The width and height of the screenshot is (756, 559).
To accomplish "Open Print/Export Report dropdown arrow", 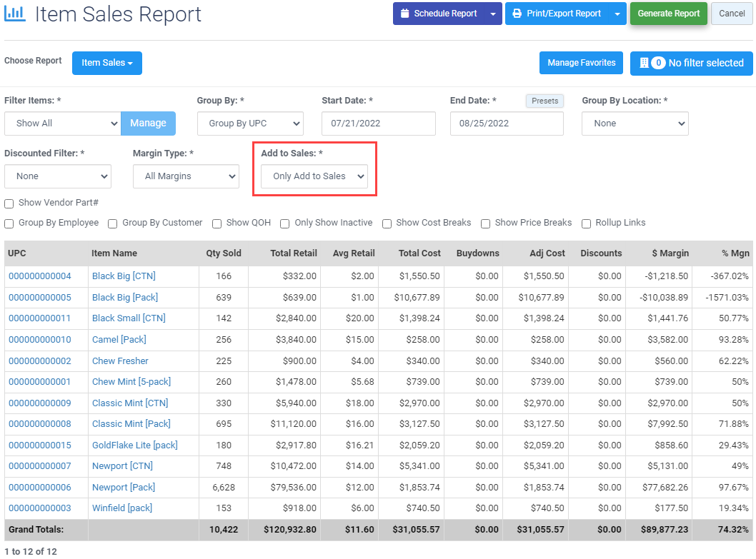I will (617, 14).
